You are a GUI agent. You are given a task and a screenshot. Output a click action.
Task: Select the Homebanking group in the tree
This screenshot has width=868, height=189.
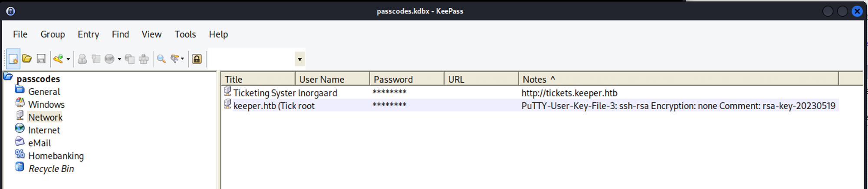(x=56, y=156)
